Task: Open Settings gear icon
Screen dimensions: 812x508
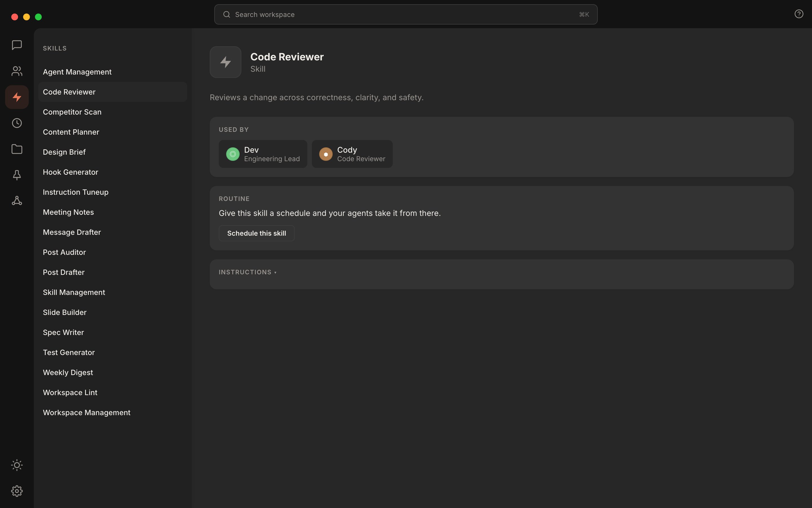Action: pos(17,491)
